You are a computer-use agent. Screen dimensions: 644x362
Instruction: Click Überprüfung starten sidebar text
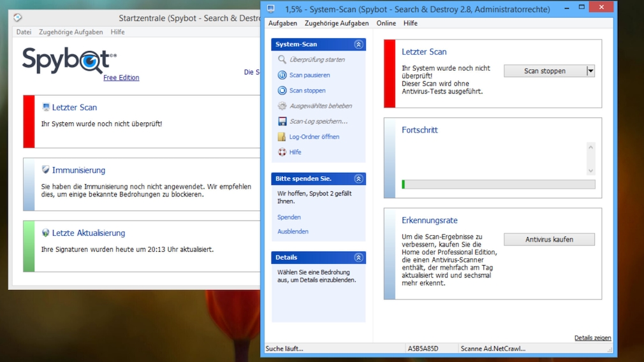(317, 59)
